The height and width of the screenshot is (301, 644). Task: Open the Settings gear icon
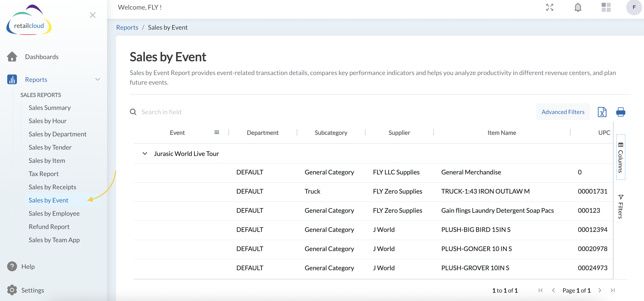tap(12, 290)
